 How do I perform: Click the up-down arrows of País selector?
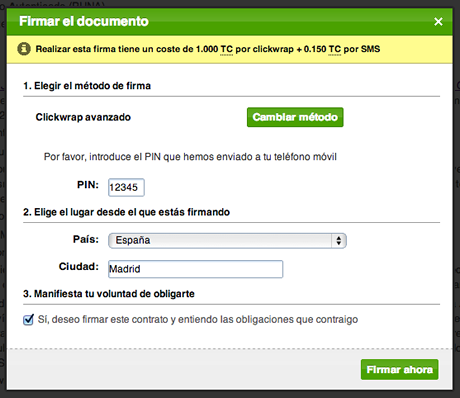(339, 241)
